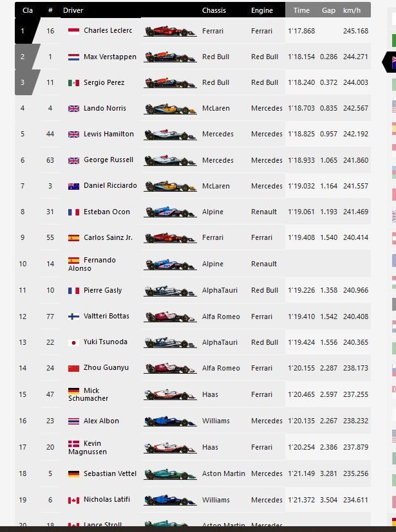Click Esteban Ocon's Alpine car image
The image size is (396, 532).
169,212
